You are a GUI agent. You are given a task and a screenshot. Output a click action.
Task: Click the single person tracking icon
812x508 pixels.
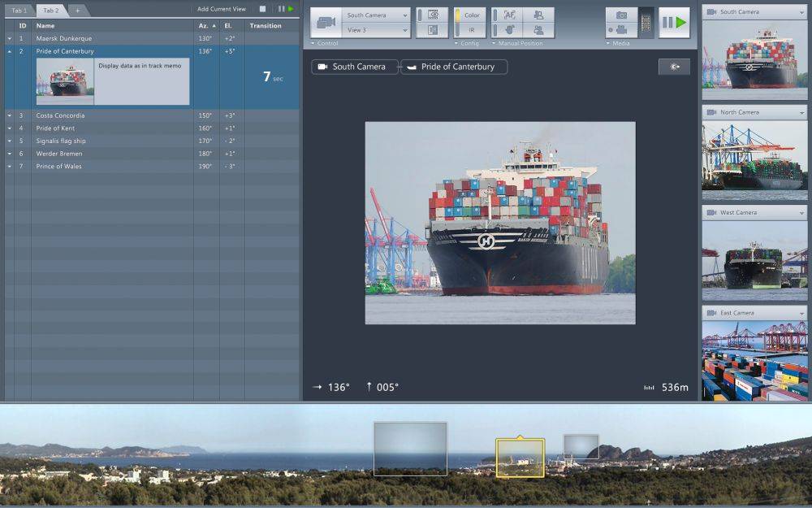click(538, 15)
